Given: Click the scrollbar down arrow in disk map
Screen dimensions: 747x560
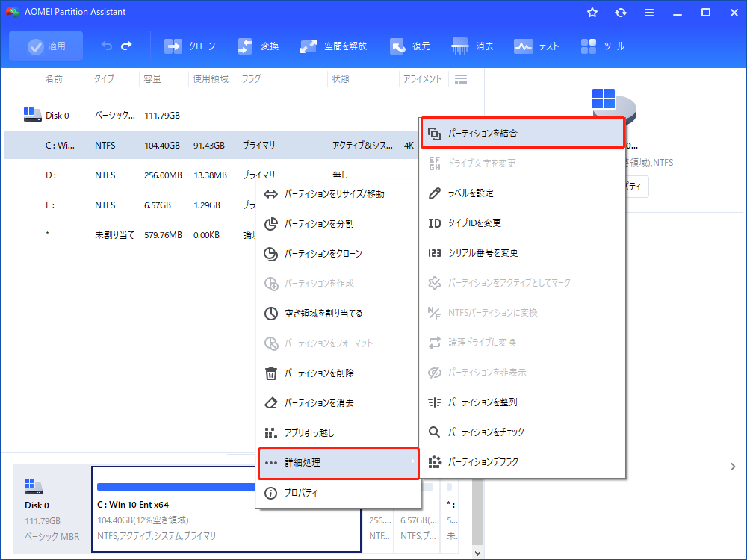Looking at the screenshot, I should coord(478,553).
